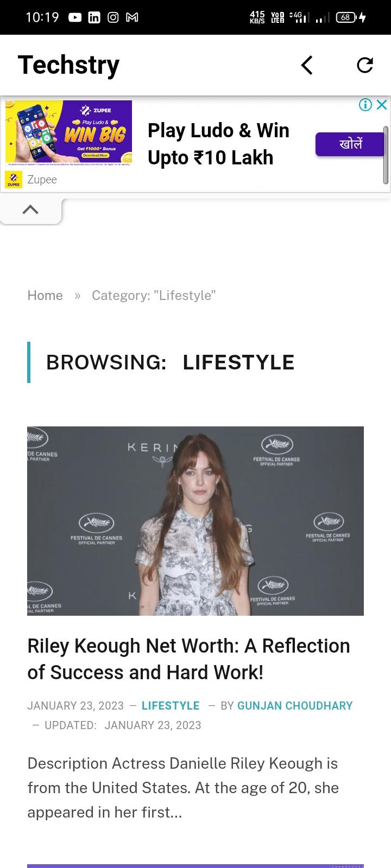Tap the Instagram notification icon in status bar
This screenshot has height=868, width=391.
113,17
